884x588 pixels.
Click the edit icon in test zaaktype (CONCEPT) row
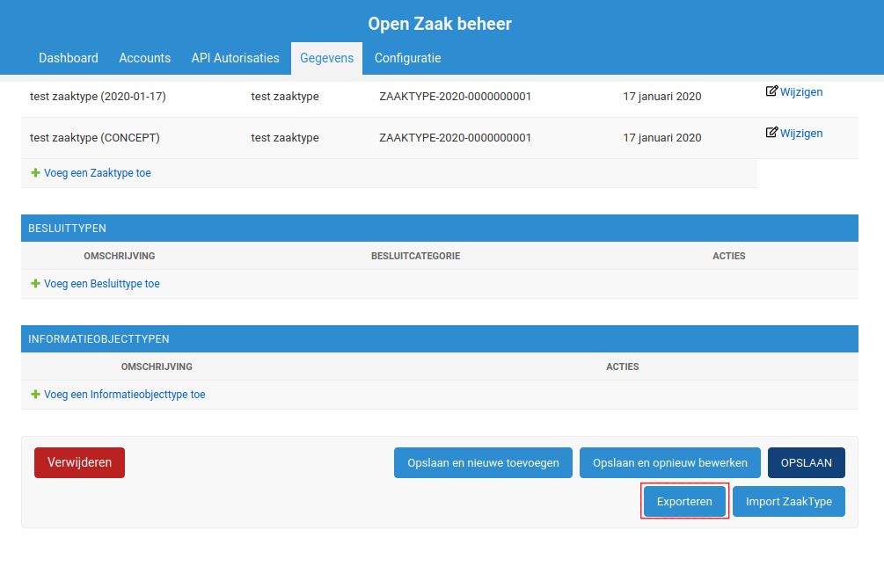tap(771, 133)
